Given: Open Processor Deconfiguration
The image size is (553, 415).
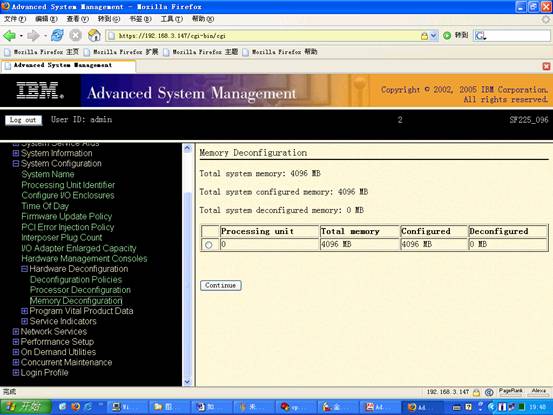Looking at the screenshot, I should pos(80,290).
